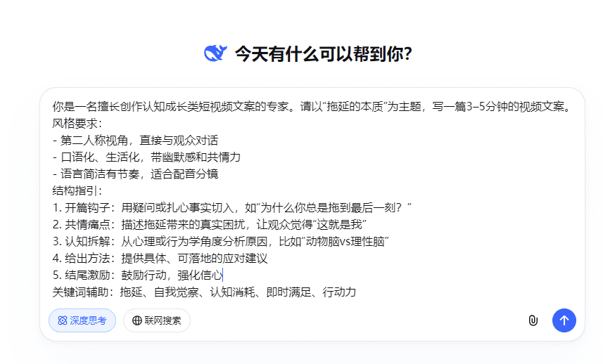This screenshot has width=603, height=364.
Task: Click the paperclip attachment icon
Action: tap(533, 320)
